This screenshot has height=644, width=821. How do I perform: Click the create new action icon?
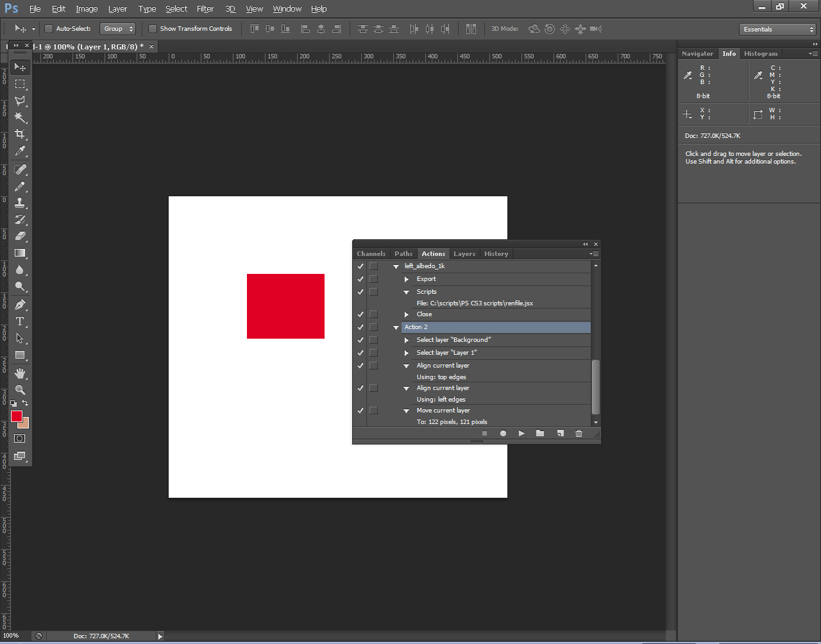(x=560, y=434)
